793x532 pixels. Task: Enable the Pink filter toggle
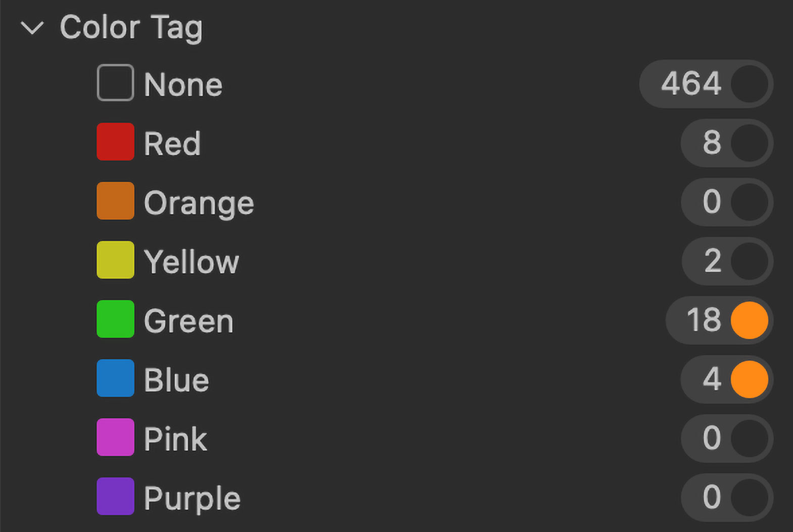pyautogui.click(x=749, y=438)
